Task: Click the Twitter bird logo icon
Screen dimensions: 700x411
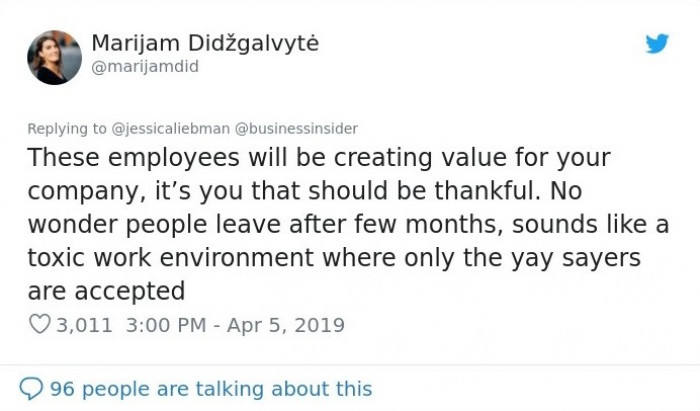Action: (657, 43)
